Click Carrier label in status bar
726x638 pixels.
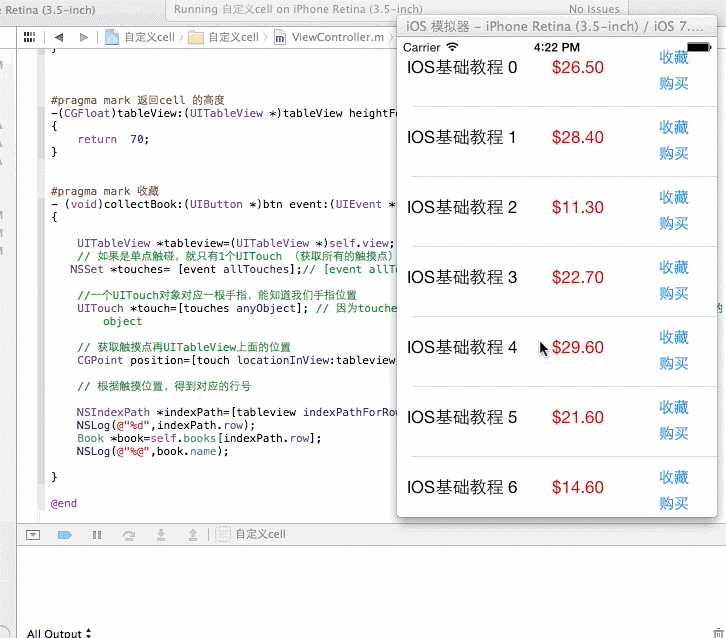tap(421, 47)
